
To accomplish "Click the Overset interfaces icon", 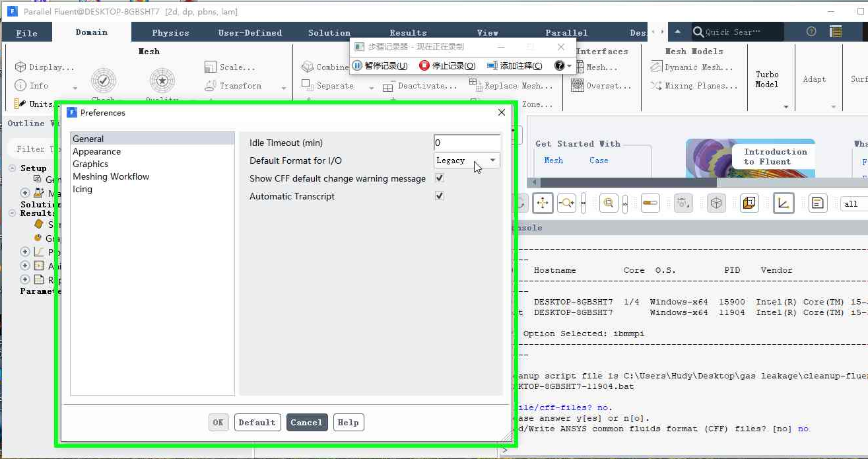I will click(577, 85).
